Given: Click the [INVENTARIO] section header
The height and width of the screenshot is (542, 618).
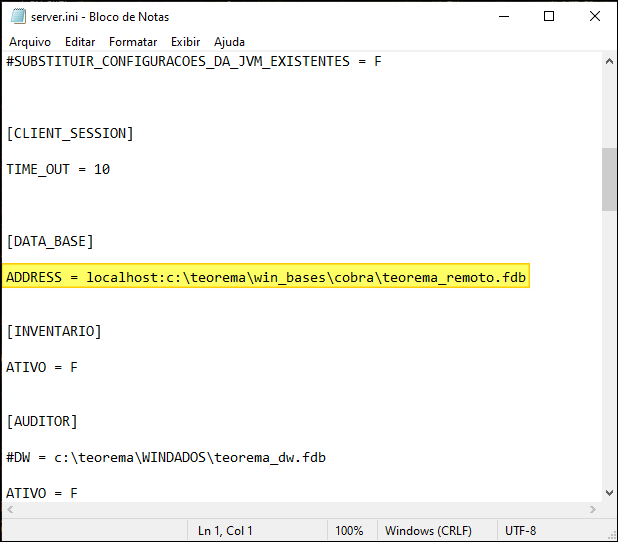Looking at the screenshot, I should (x=54, y=331).
